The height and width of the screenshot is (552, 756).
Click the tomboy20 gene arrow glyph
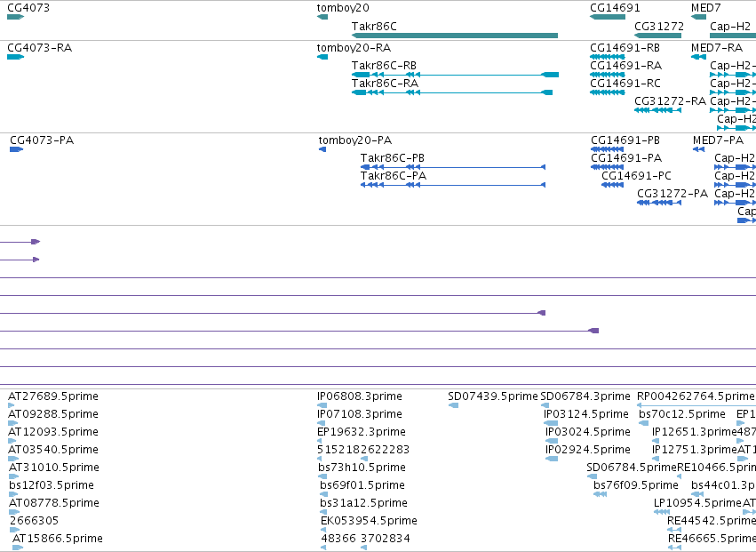click(x=322, y=17)
